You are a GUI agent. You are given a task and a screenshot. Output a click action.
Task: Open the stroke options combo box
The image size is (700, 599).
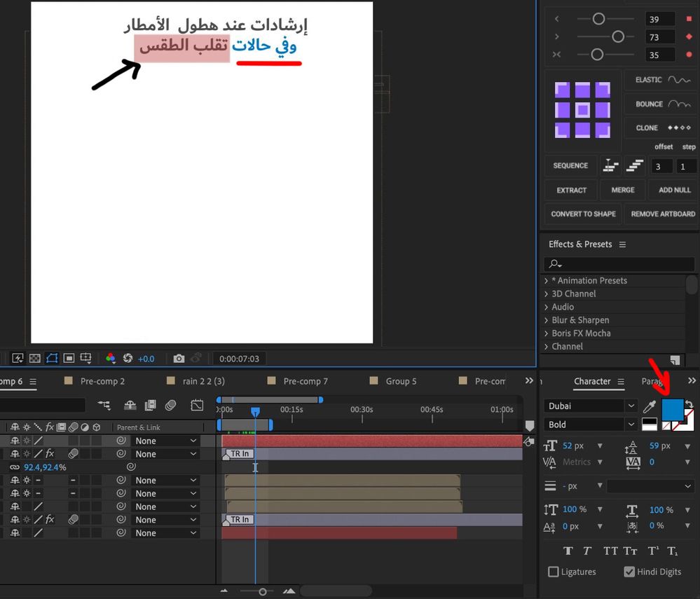650,486
